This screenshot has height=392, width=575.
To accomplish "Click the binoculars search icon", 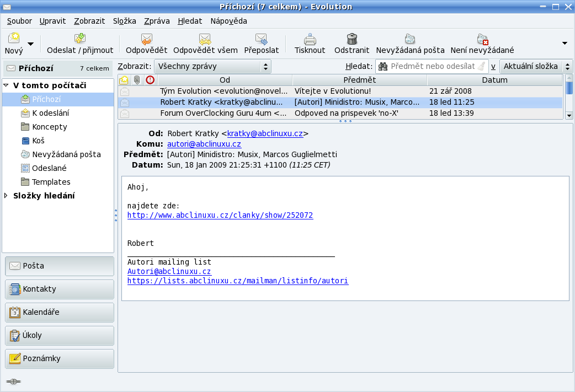I will (x=383, y=66).
